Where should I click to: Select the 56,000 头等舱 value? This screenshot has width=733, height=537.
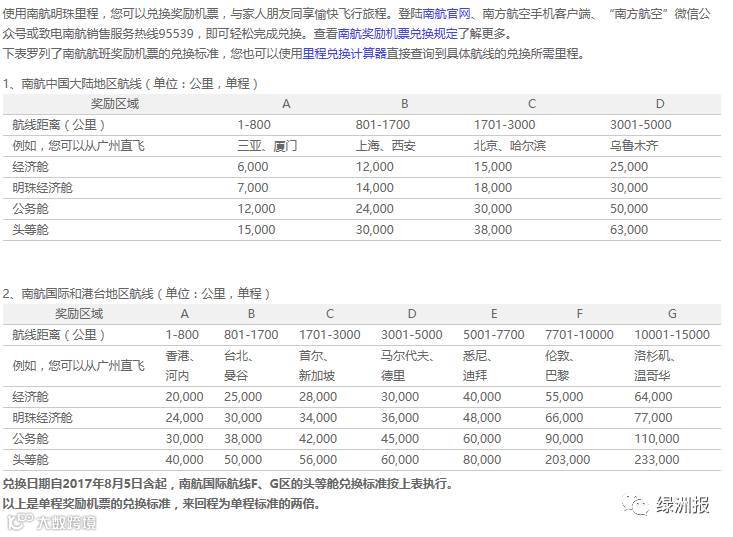(318, 460)
